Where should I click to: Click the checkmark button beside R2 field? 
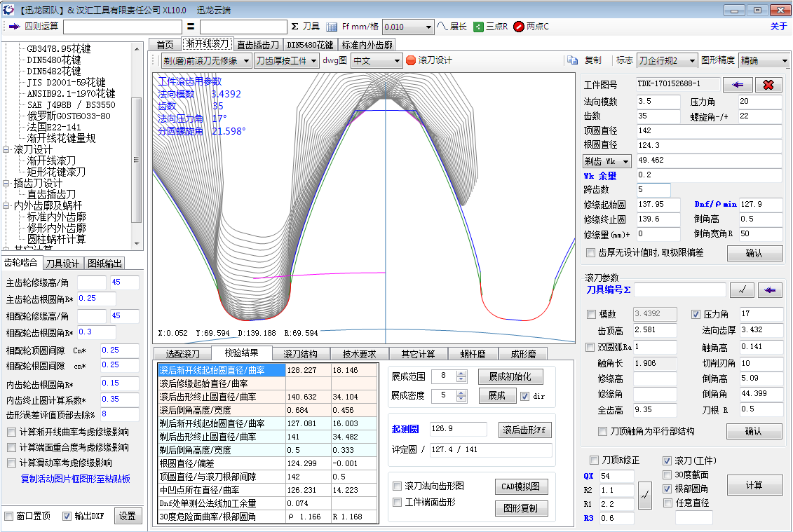644,496
